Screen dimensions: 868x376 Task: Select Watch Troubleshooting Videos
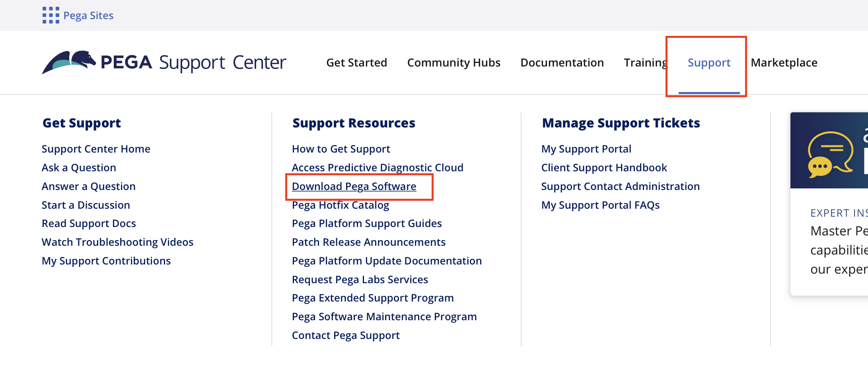[x=117, y=242]
